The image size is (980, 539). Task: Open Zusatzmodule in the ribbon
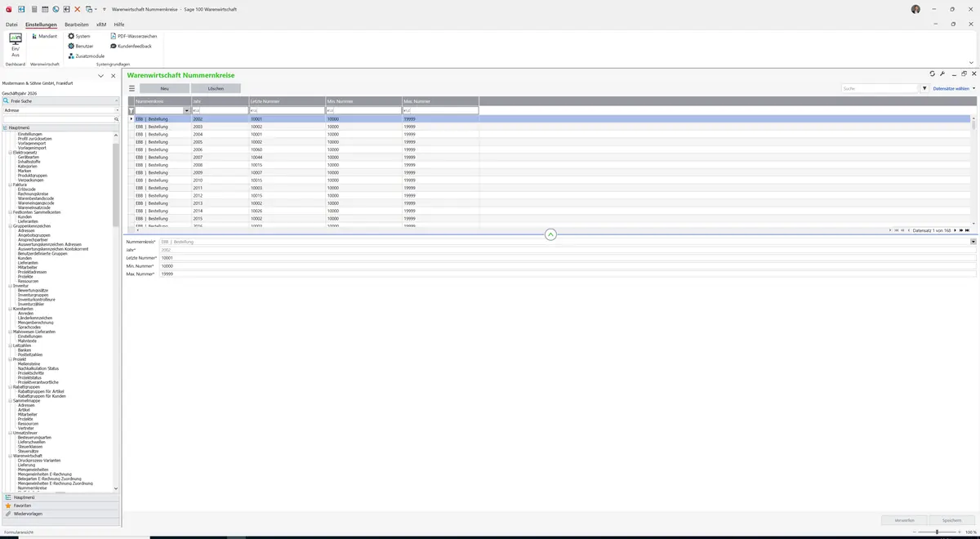(87, 56)
